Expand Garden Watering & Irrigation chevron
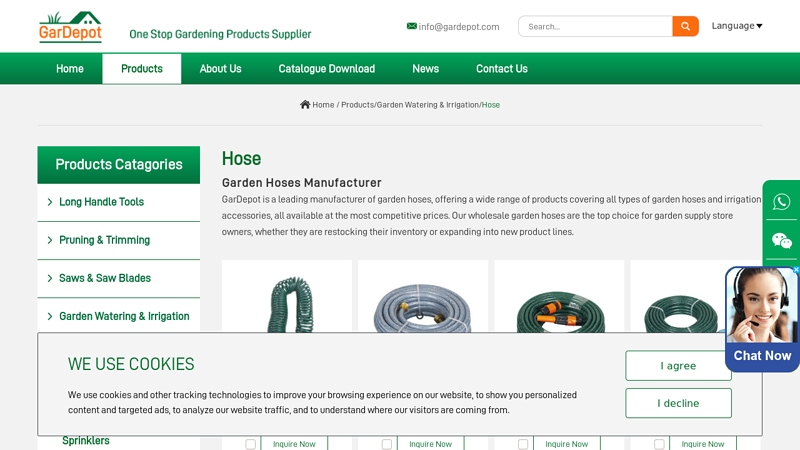This screenshot has height=450, width=800. tap(49, 316)
